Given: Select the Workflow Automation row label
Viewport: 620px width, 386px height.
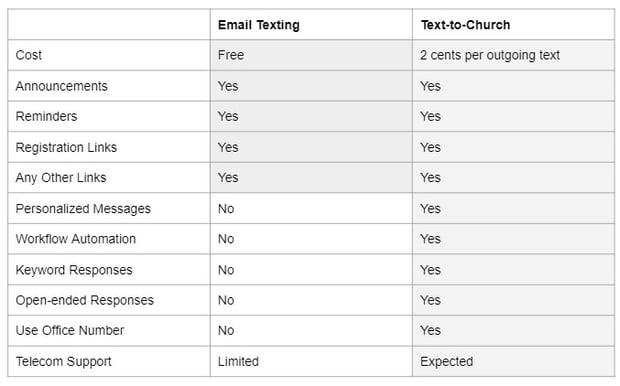Looking at the screenshot, I should tap(76, 239).
